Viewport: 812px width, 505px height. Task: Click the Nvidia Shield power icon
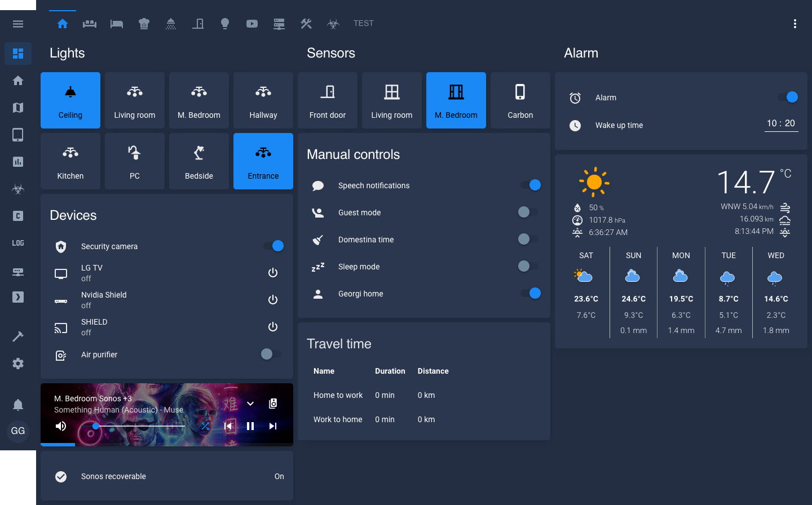pyautogui.click(x=273, y=300)
